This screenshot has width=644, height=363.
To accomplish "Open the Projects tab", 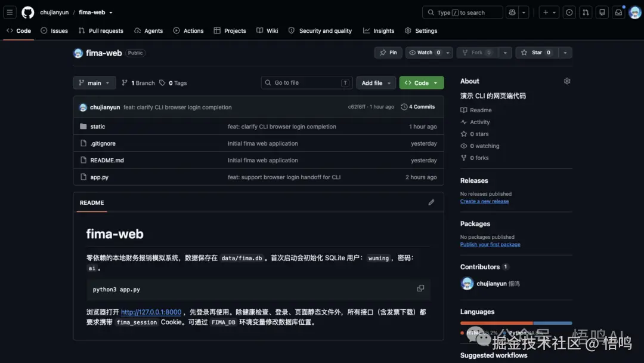I will point(230,31).
